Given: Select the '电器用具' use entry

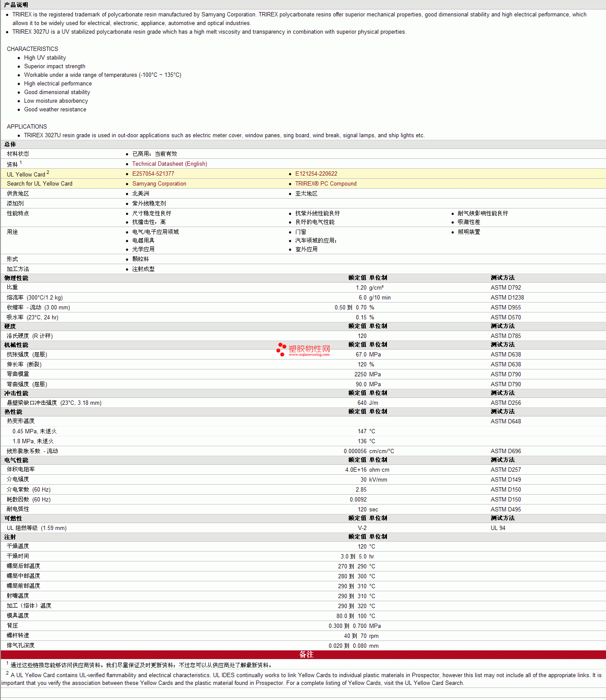Looking at the screenshot, I should click(143, 241).
